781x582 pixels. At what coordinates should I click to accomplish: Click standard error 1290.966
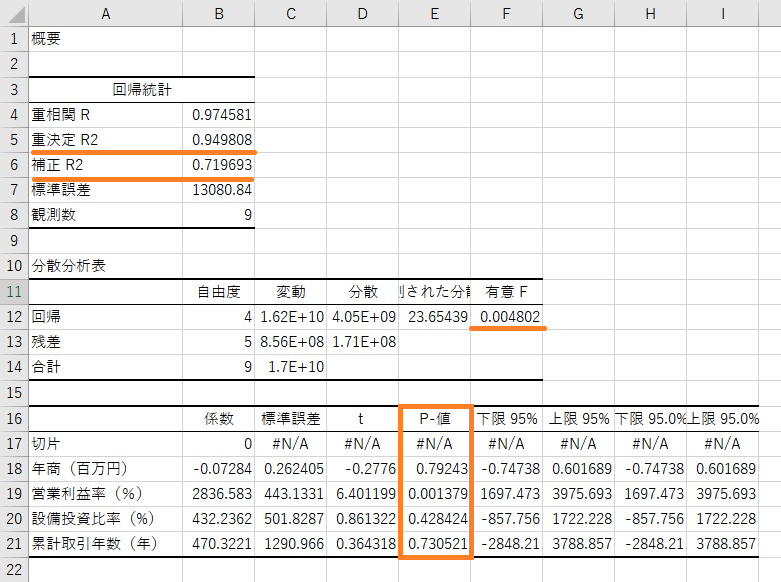click(x=294, y=544)
